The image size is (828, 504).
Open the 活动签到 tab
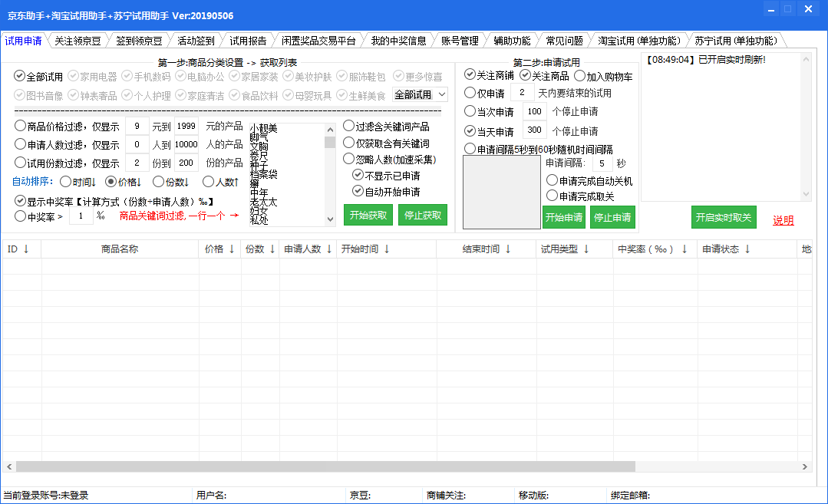point(196,41)
